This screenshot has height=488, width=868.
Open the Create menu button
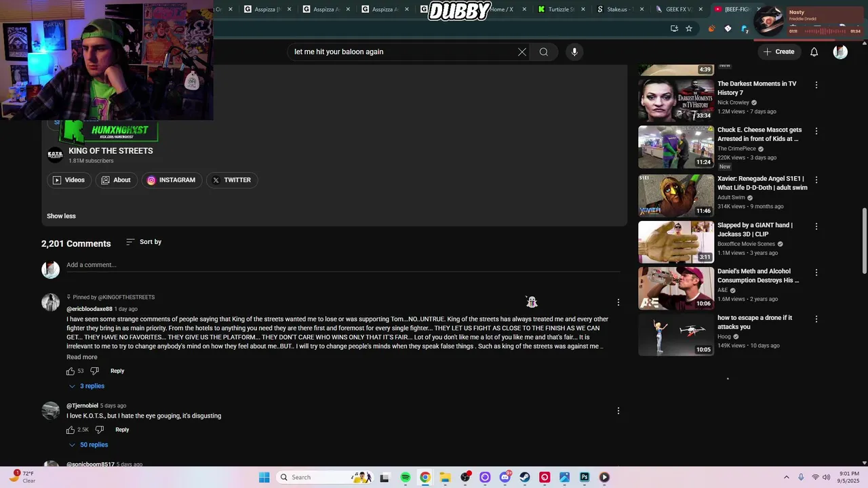coord(778,52)
